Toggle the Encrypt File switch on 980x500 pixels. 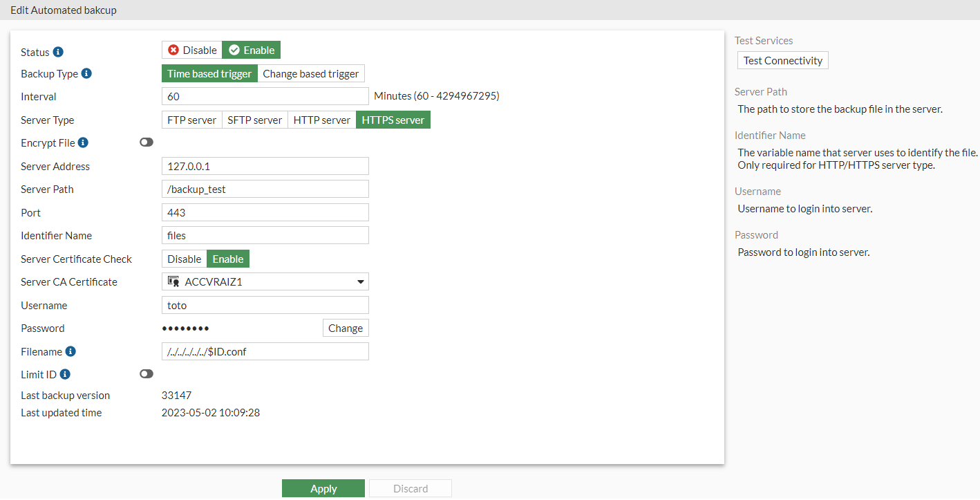[x=146, y=142]
